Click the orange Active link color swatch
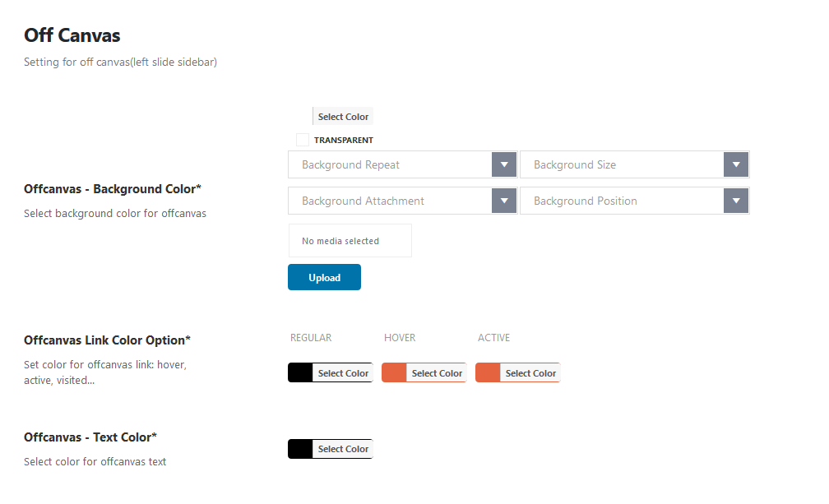Viewport: 829px width, 504px height. (x=488, y=372)
